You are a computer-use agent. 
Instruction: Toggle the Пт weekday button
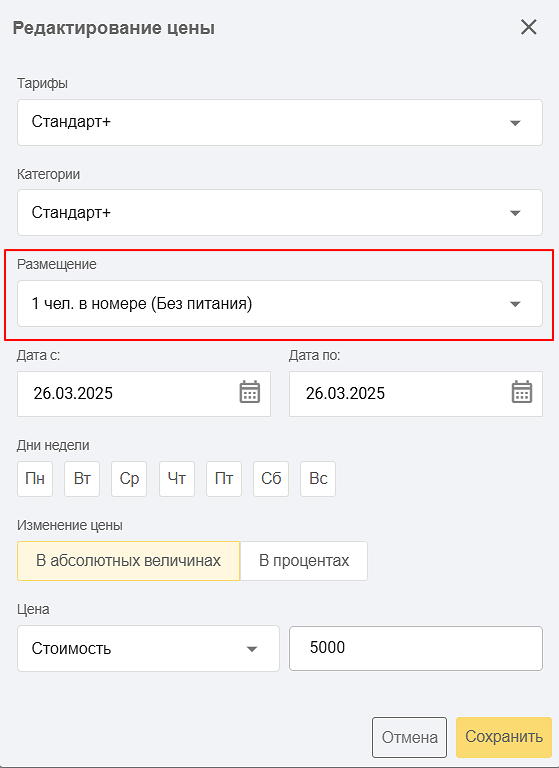point(224,479)
